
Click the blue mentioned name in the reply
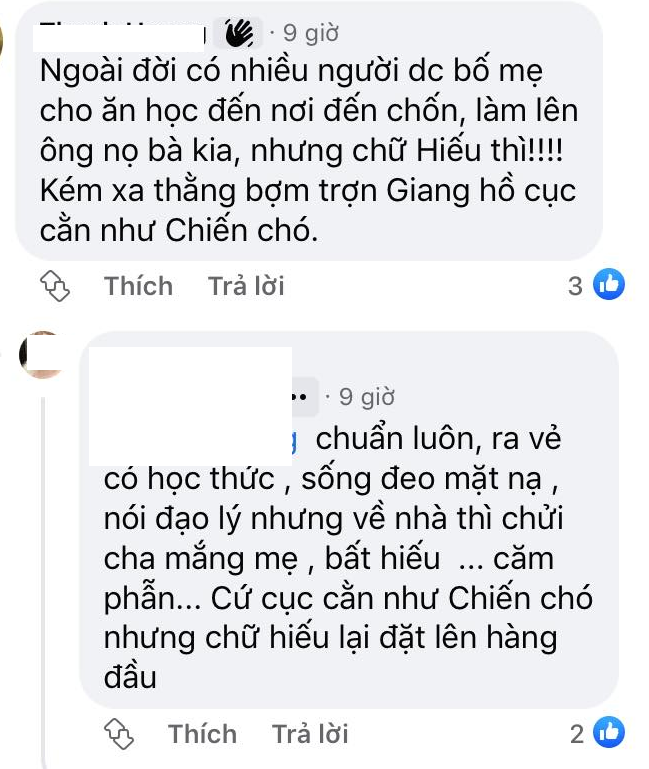tap(294, 439)
